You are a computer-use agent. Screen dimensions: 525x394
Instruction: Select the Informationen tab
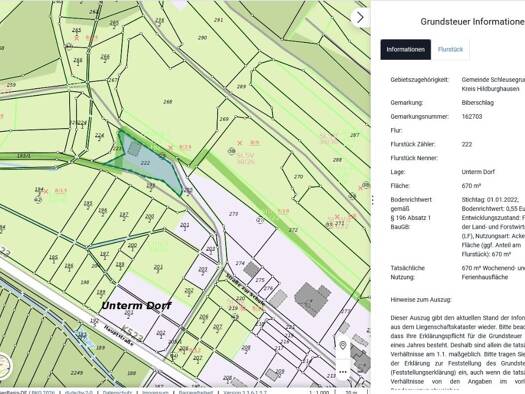click(405, 50)
